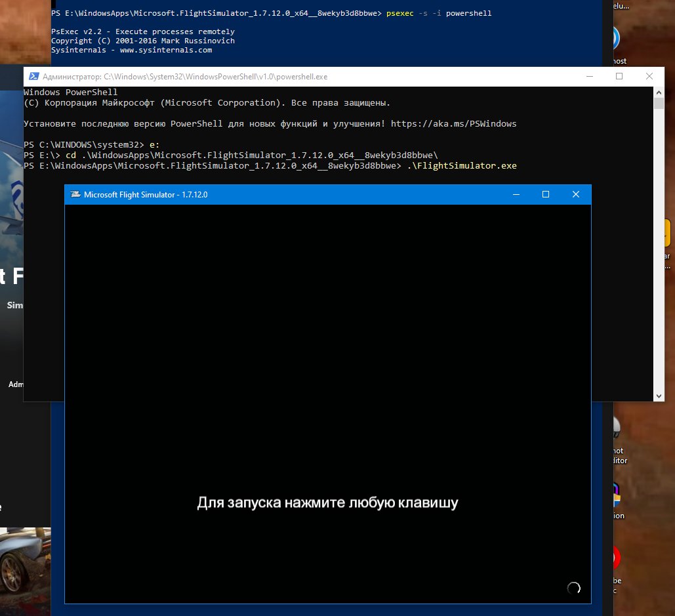The width and height of the screenshot is (675, 616).
Task: Click the Администратор PowerShell title bar text
Action: (185, 77)
